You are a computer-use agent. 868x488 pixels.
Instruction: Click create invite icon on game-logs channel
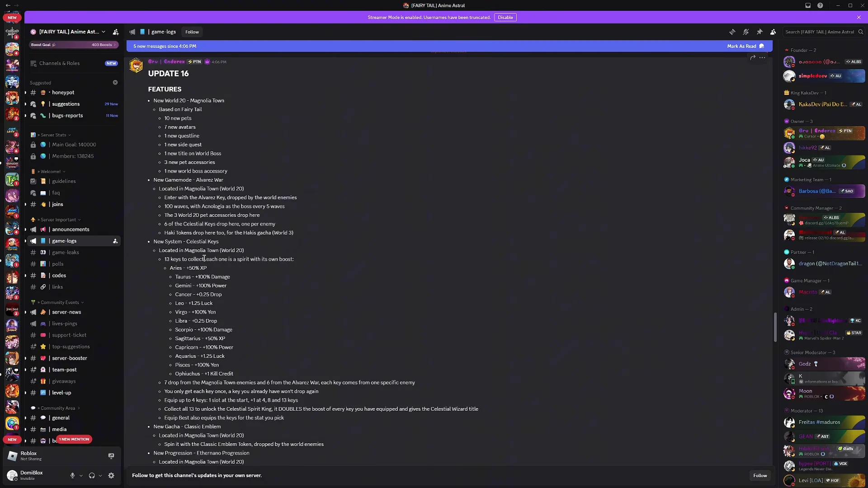point(115,241)
